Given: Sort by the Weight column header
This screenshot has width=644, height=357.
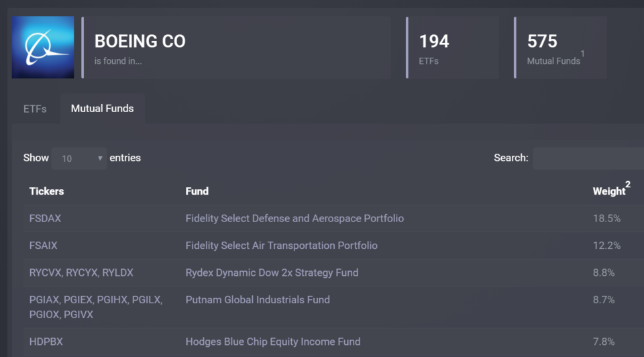Looking at the screenshot, I should click(x=609, y=191).
